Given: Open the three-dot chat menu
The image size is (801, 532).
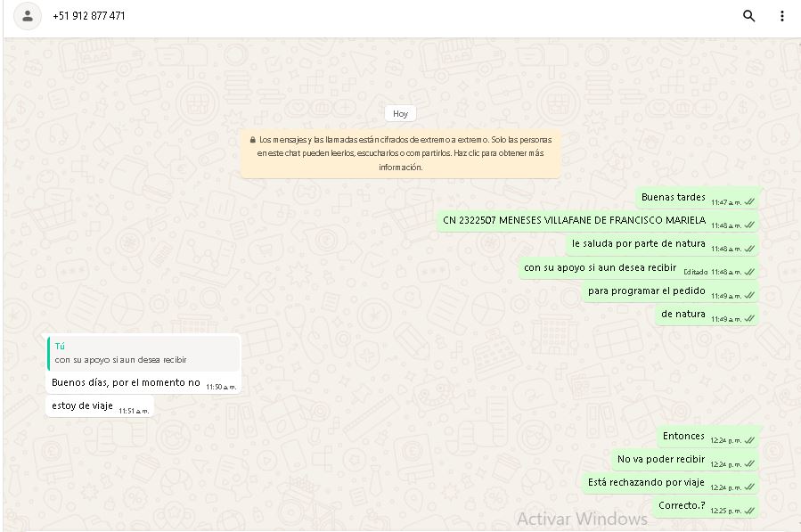Looking at the screenshot, I should [781, 16].
